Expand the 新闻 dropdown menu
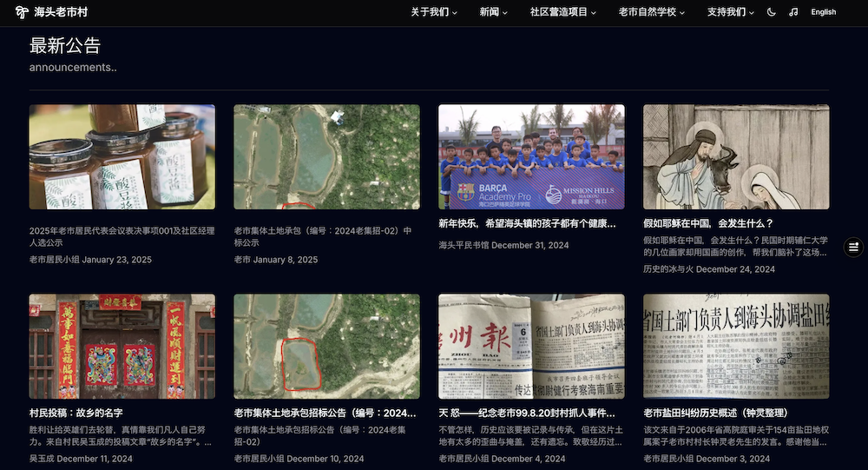The image size is (868, 470). pos(493,12)
